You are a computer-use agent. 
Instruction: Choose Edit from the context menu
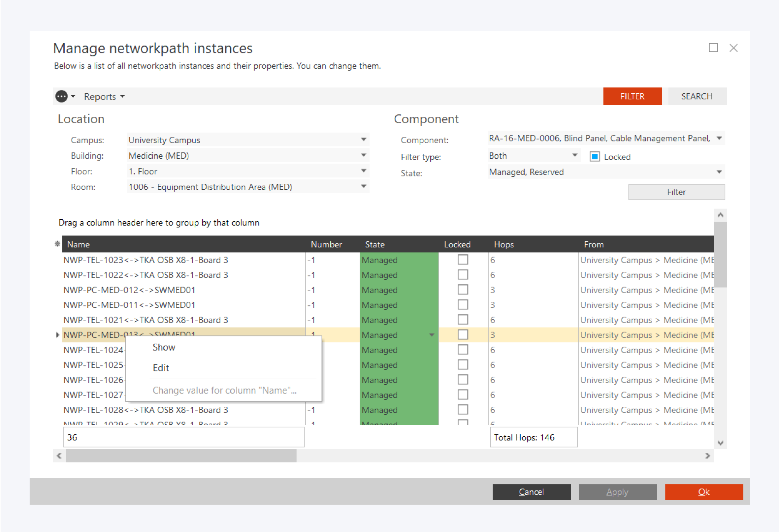tap(161, 368)
